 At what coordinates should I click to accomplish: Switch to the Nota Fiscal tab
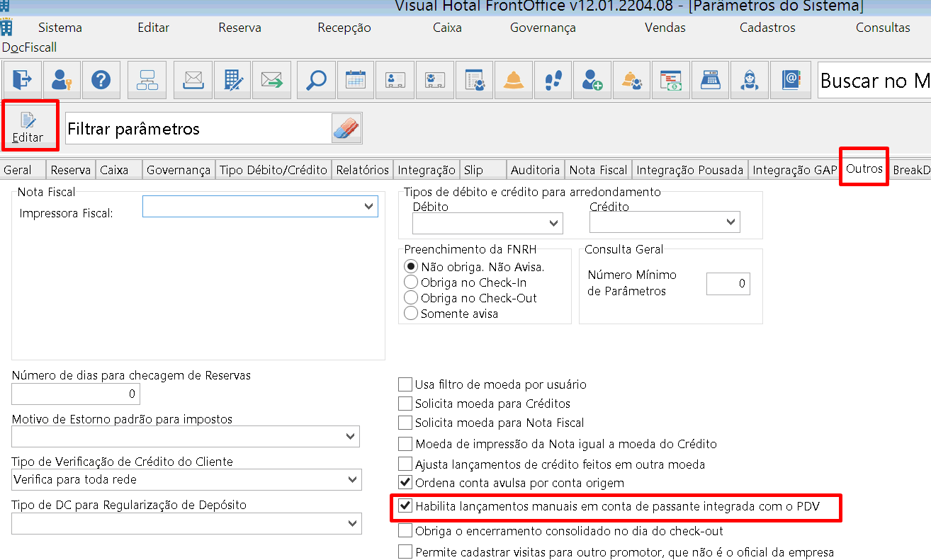click(599, 170)
